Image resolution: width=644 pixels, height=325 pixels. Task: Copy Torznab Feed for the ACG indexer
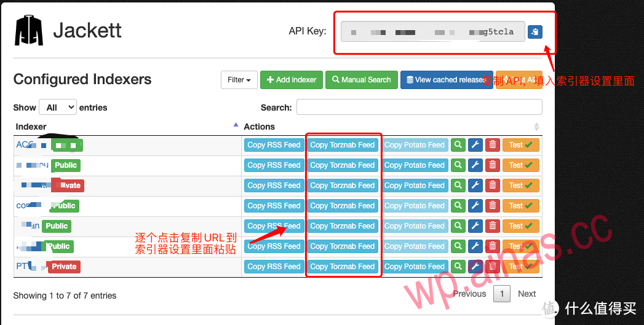click(x=343, y=145)
